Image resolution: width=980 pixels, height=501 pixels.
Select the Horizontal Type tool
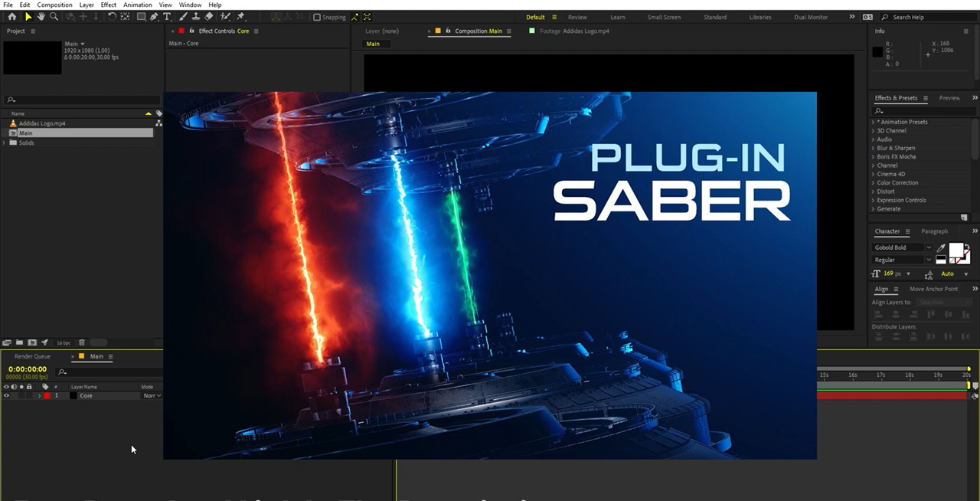click(167, 17)
